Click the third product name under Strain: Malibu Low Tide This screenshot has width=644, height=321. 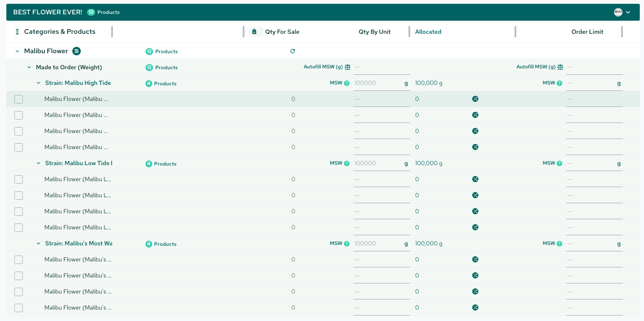point(78,211)
